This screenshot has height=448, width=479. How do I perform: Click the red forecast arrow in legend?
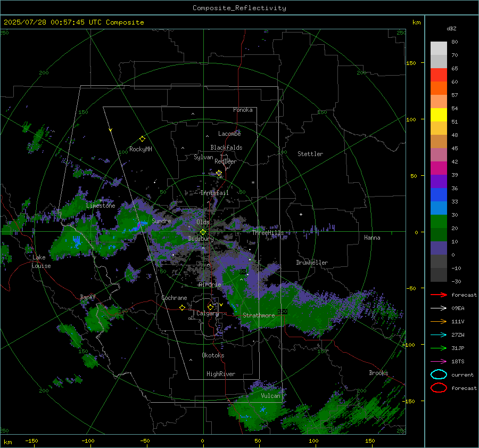click(x=439, y=295)
